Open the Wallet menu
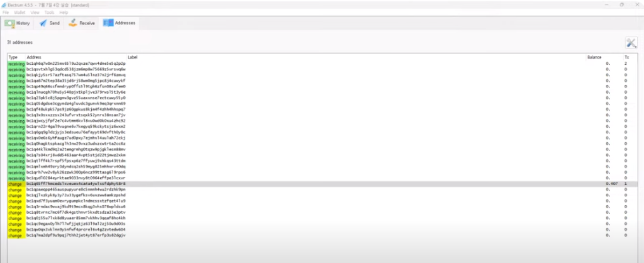 [19, 13]
